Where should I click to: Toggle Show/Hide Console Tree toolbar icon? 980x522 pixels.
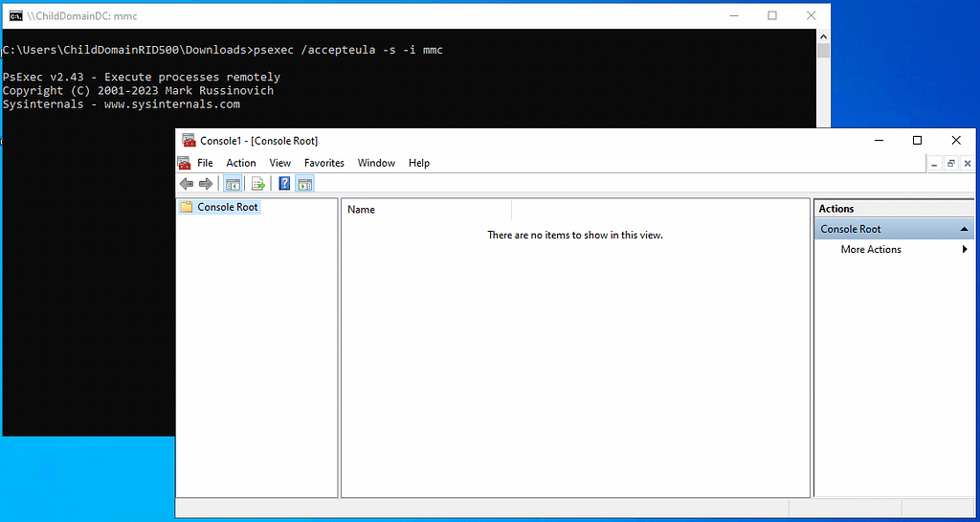coord(233,184)
